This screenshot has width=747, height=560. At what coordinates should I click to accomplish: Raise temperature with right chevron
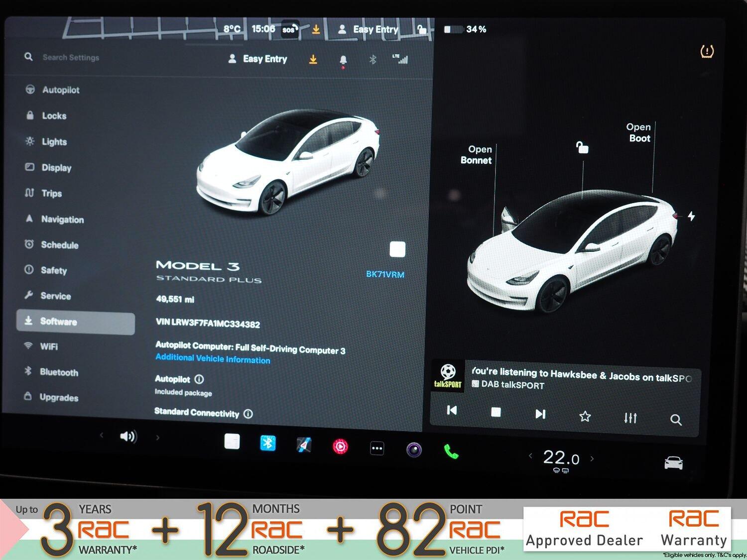point(592,458)
